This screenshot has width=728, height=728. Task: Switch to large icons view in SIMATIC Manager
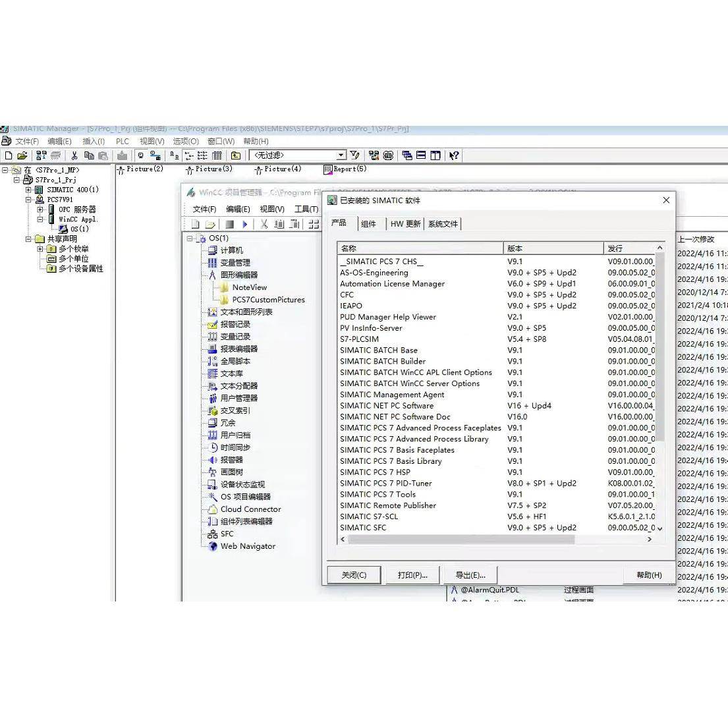click(174, 155)
